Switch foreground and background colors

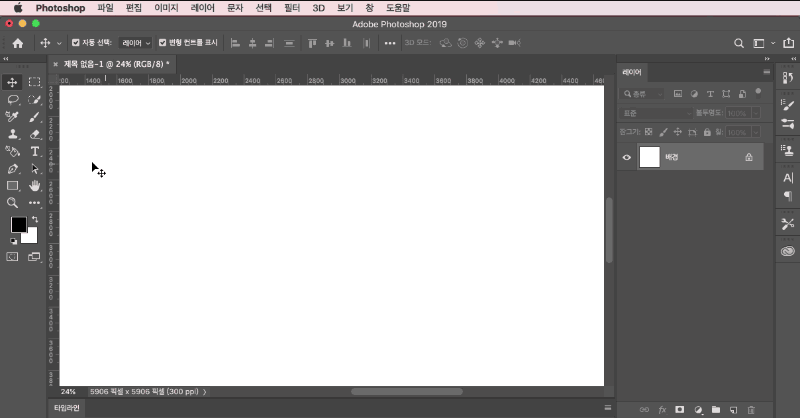[35, 219]
